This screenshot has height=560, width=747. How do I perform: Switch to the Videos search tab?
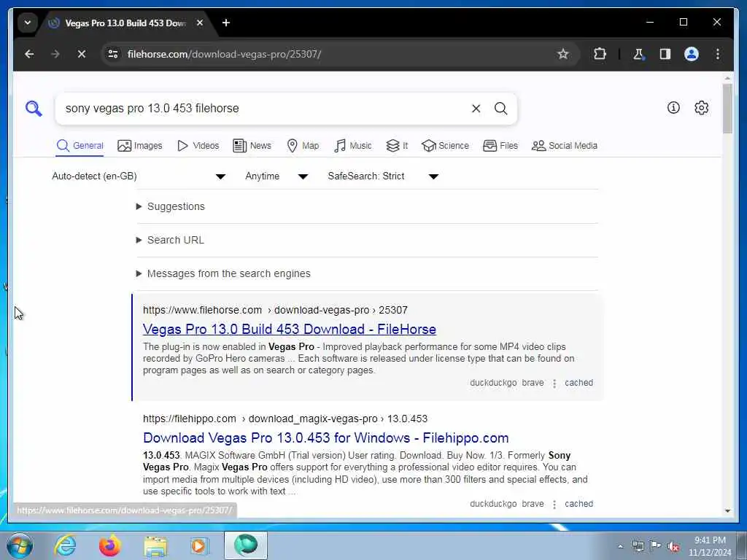198,146
